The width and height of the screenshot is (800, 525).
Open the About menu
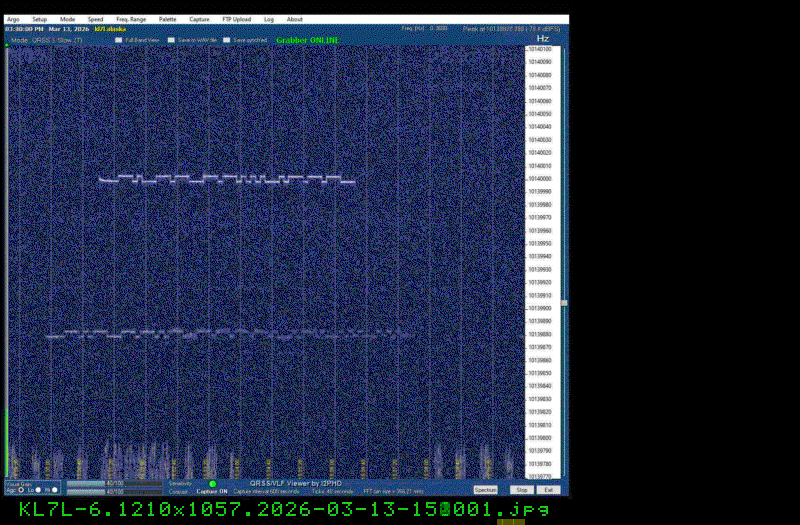pyautogui.click(x=295, y=19)
